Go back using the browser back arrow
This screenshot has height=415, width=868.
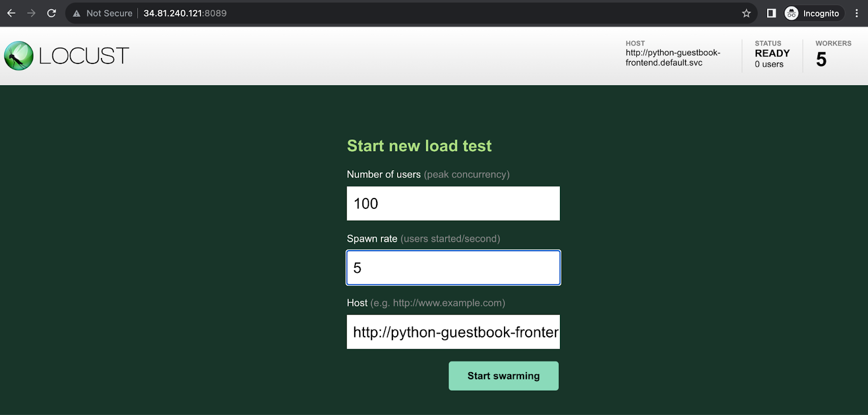coord(11,13)
